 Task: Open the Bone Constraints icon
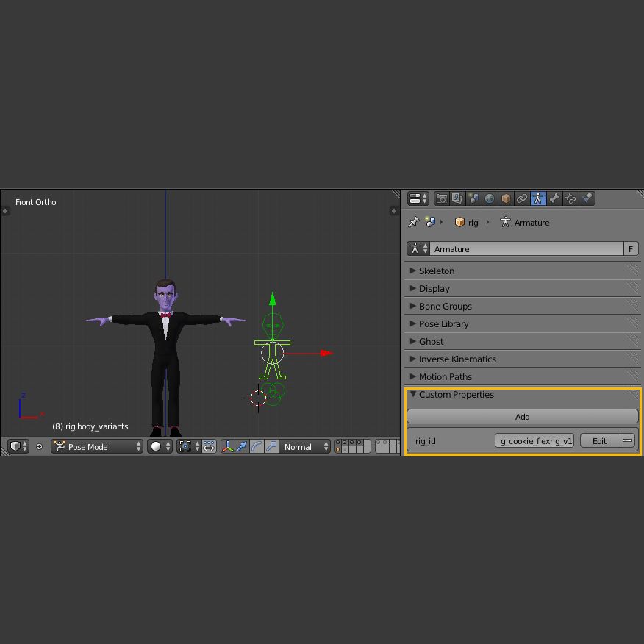(x=570, y=198)
